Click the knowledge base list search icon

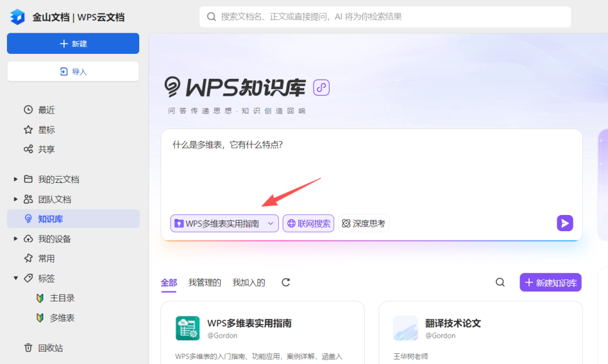pos(500,282)
